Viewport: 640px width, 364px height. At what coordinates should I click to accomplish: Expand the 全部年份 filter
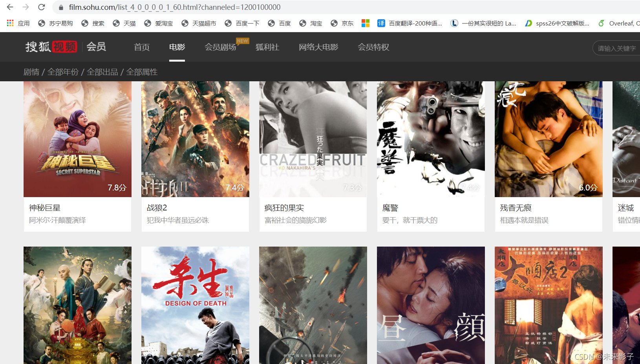click(63, 72)
